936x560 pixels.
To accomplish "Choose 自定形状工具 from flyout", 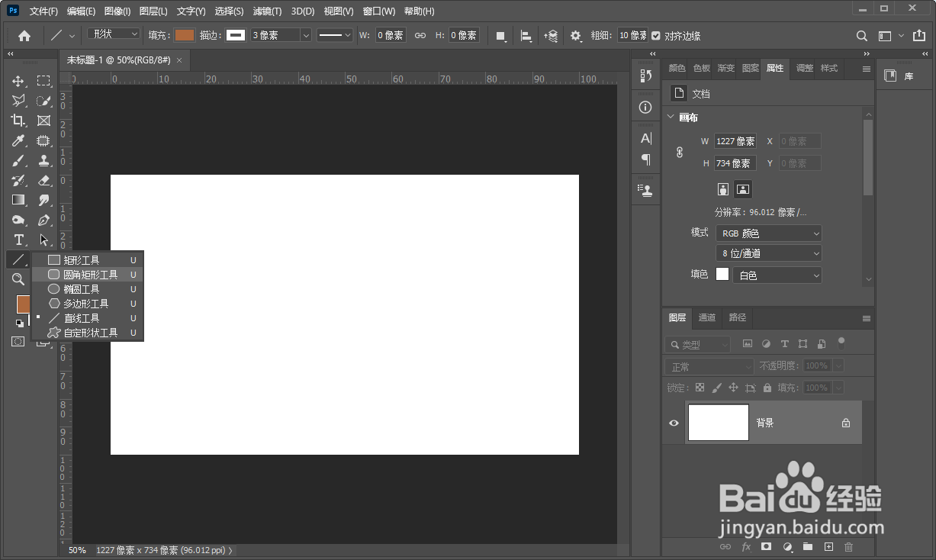I will 88,333.
